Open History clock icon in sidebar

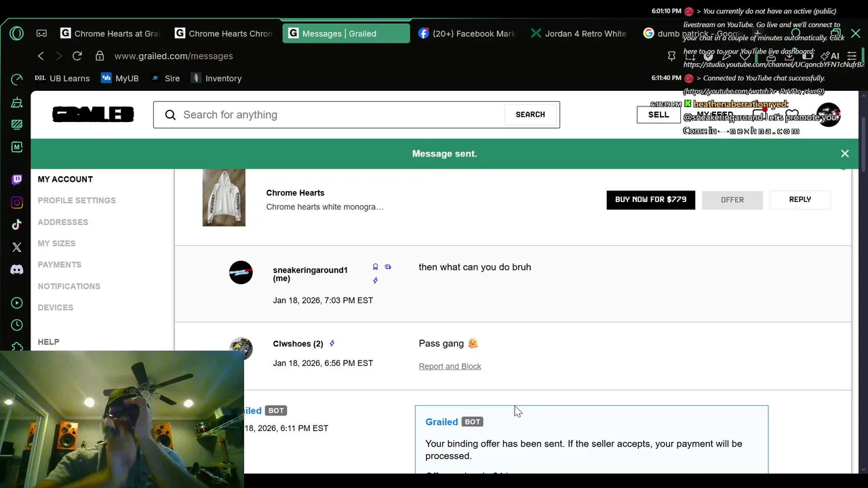(x=17, y=325)
